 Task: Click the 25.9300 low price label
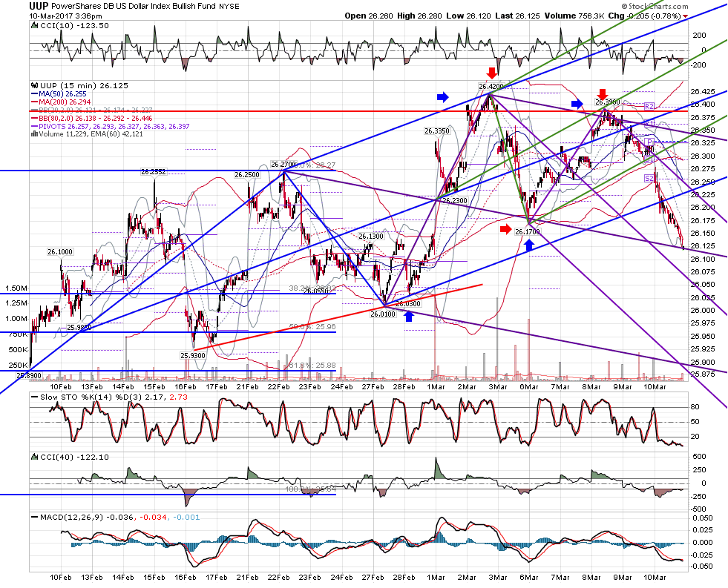(x=193, y=355)
